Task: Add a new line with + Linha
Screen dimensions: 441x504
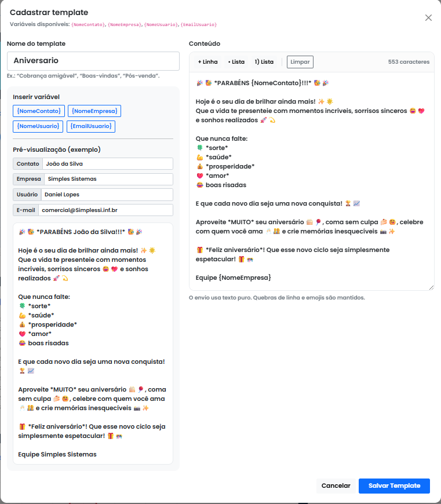Action: 207,62
